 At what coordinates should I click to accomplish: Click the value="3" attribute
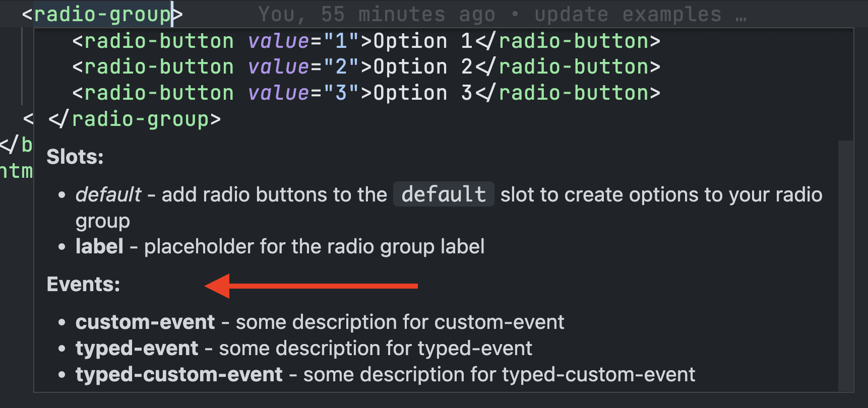click(302, 93)
